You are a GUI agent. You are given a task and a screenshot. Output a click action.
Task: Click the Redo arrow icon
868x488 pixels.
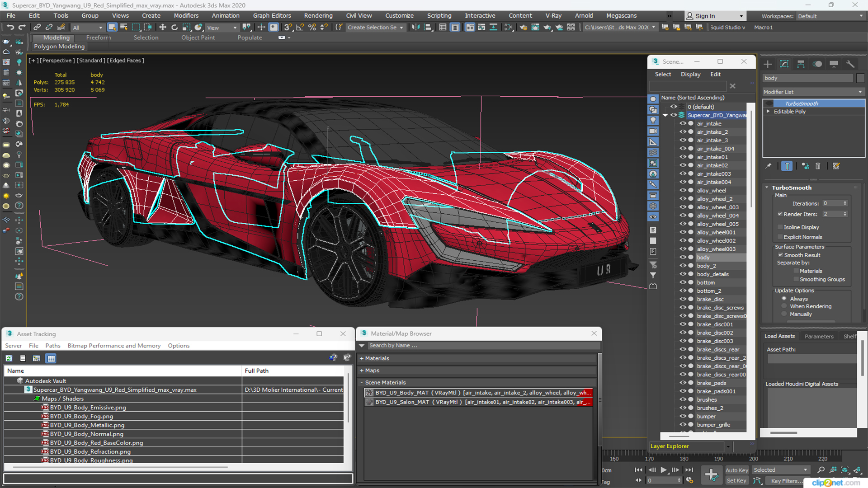pyautogui.click(x=21, y=27)
